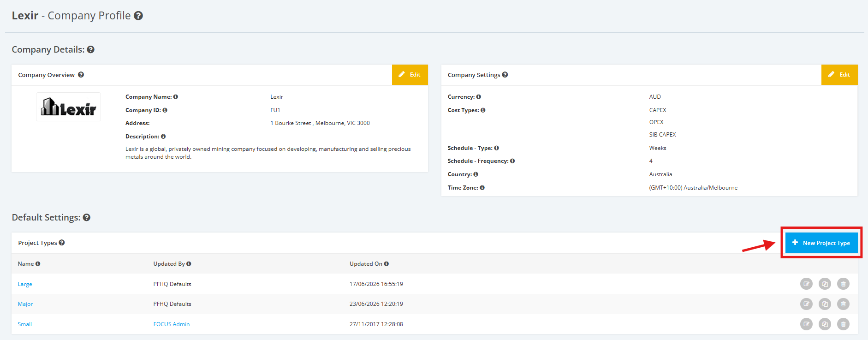Open the FOCUS Admin user link
The image size is (868, 340).
172,324
